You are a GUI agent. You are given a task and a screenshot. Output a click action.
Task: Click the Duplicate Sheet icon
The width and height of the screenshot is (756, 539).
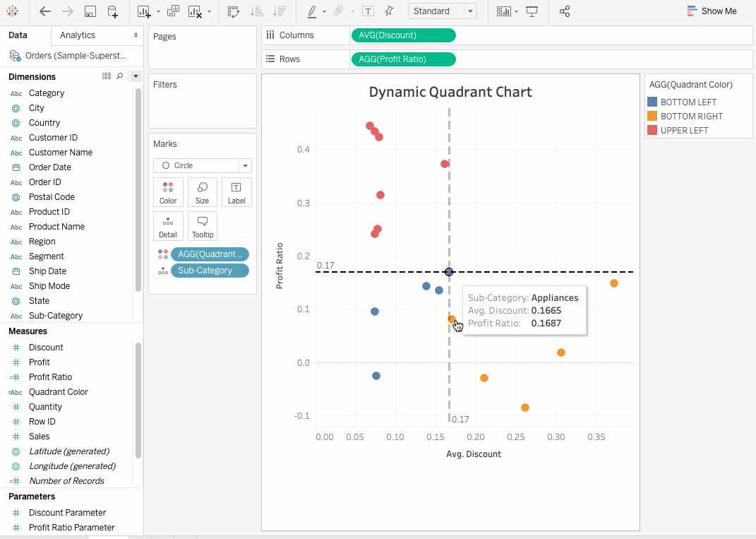[173, 11]
